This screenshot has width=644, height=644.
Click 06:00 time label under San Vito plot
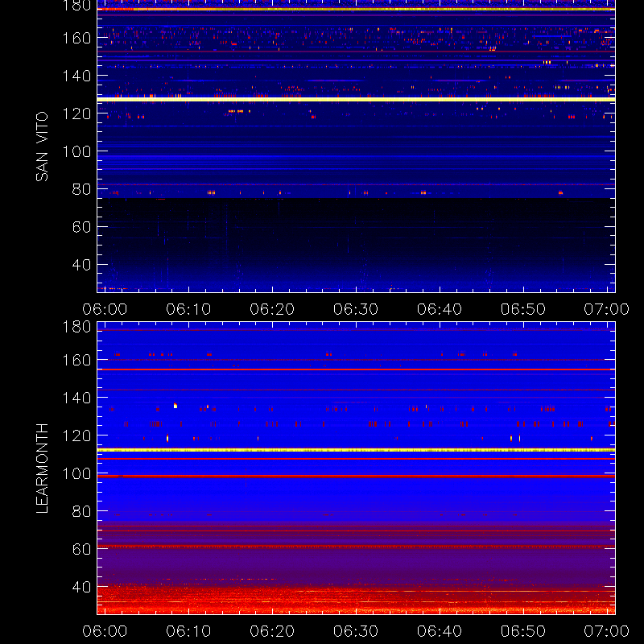pyautogui.click(x=105, y=309)
